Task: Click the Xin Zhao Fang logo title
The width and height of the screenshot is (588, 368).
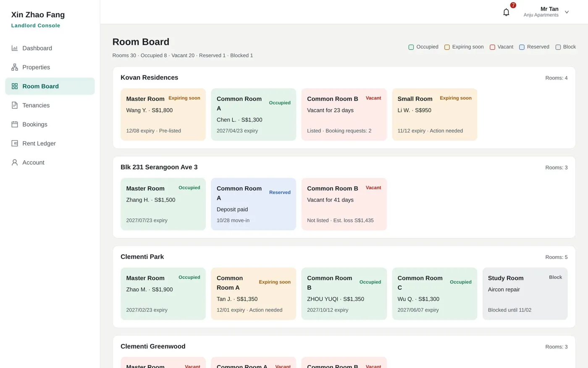Action: pyautogui.click(x=38, y=15)
